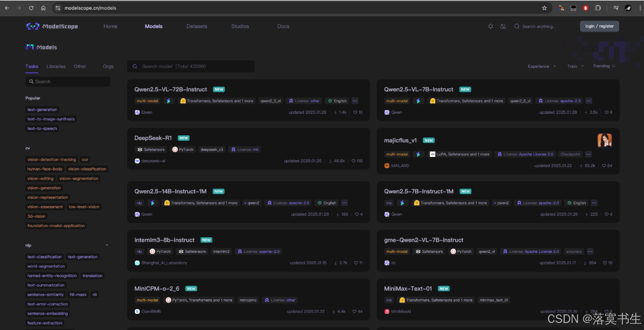Open the Docs navigation item
Image resolution: width=644 pixels, height=330 pixels.
[x=283, y=26]
